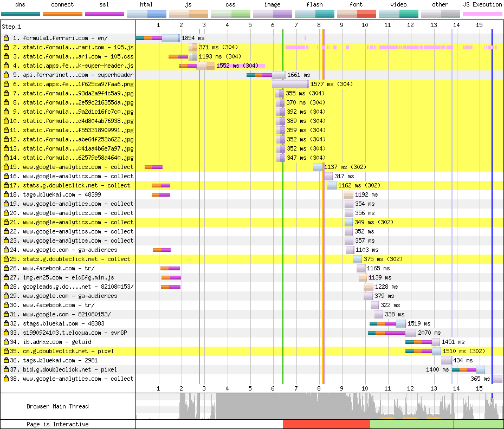Click the lock icon beside 105.css request 3
This screenshot has width=504, height=429.
coord(6,56)
